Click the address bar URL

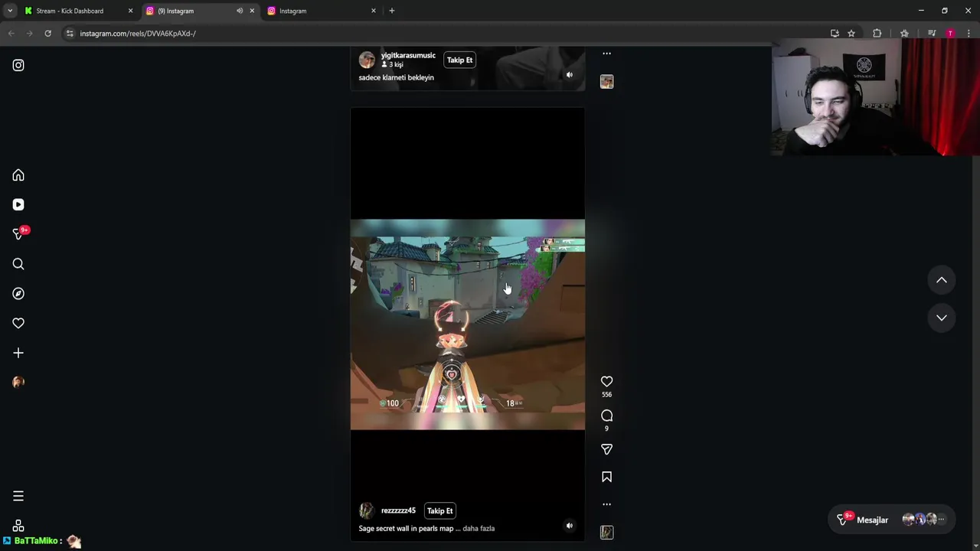click(138, 33)
